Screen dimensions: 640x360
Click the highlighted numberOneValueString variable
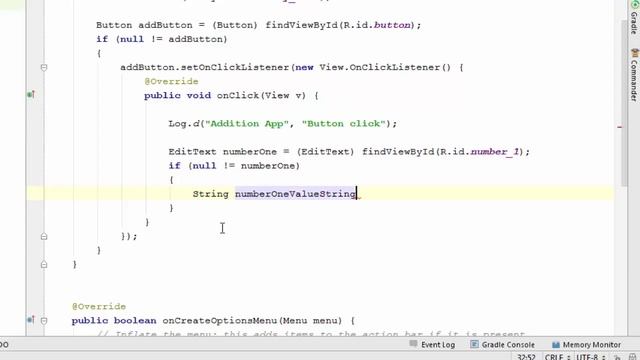click(295, 194)
